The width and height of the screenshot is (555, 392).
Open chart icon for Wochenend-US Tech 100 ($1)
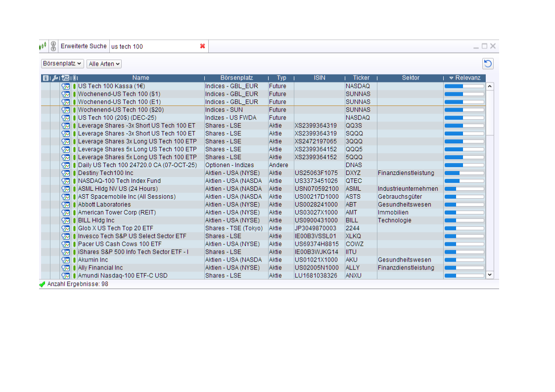tap(65, 94)
